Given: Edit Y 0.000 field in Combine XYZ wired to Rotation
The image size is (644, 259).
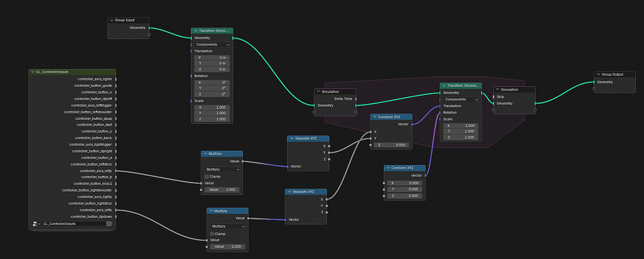Looking at the screenshot, I should tap(405, 189).
